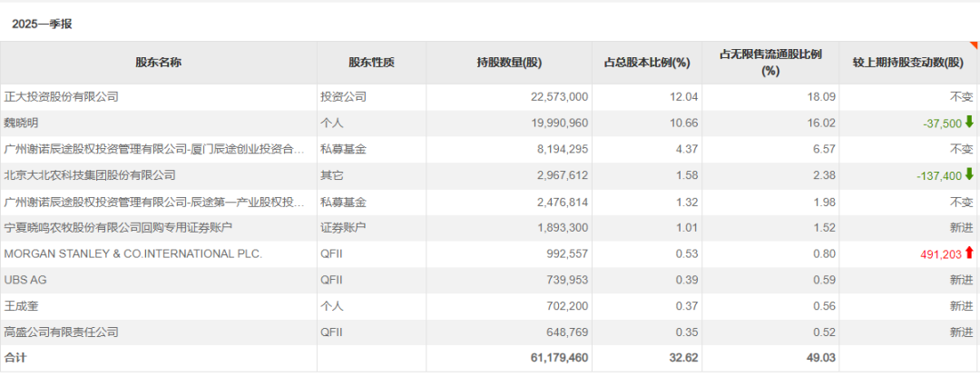Click the 占总股本比例(%) column header
The width and height of the screenshot is (980, 377).
pos(646,63)
